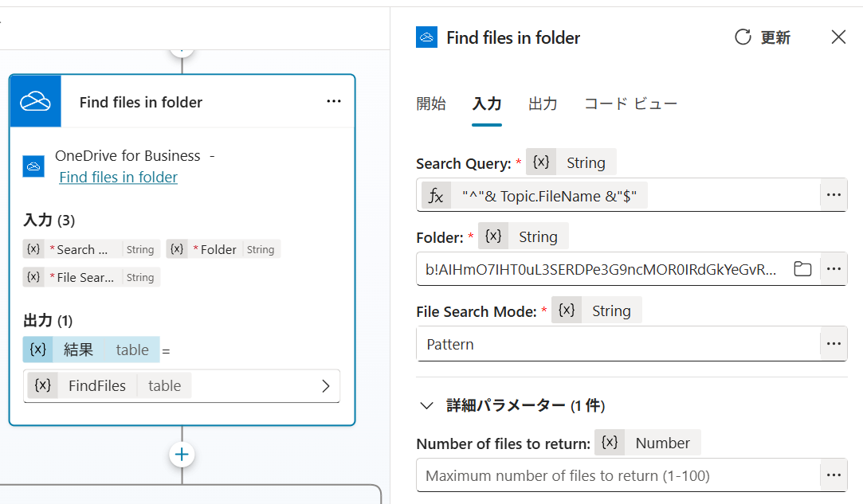Add a node with the plus button below

tap(182, 455)
